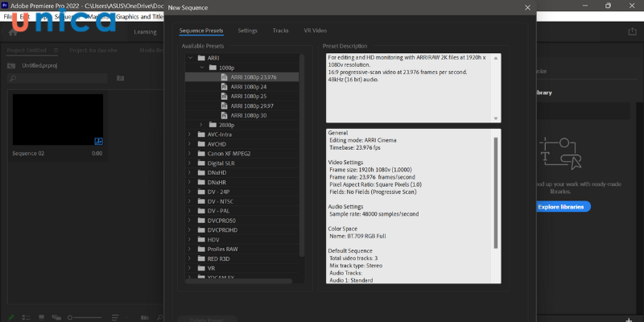Click the Explore libraries button
644x322 pixels.
563,206
